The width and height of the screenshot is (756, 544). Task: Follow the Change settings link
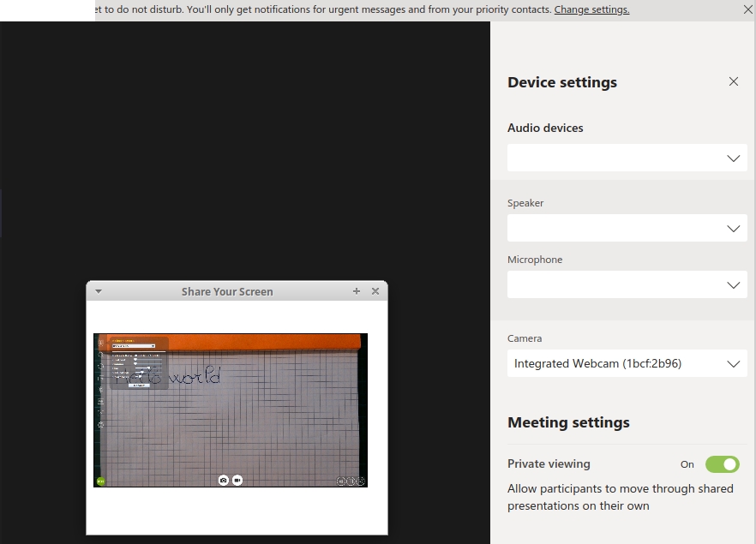591,9
